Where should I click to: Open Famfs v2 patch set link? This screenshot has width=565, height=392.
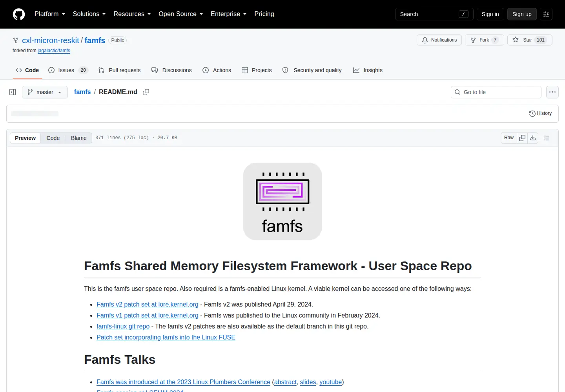point(148,304)
